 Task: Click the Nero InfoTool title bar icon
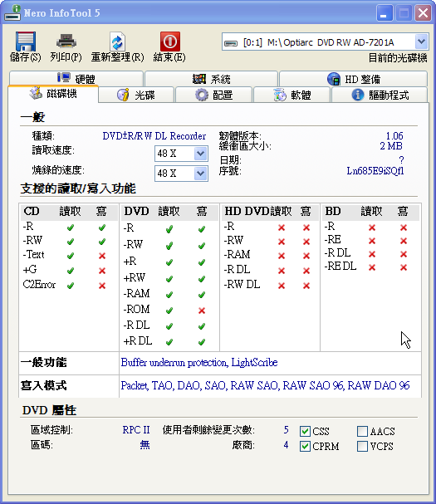pos(12,12)
